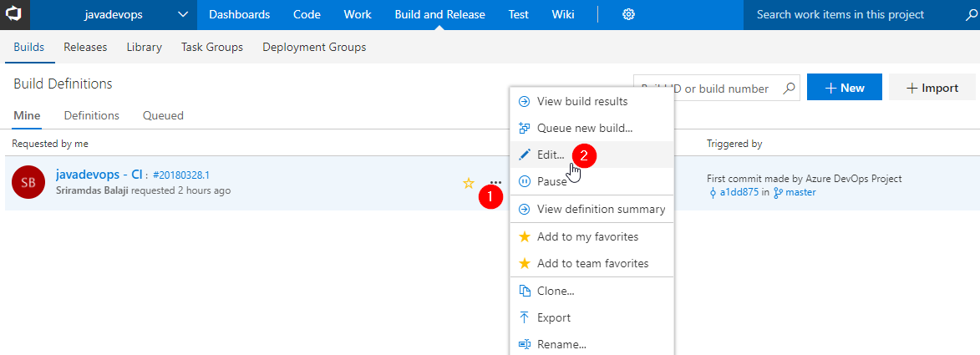Click the Queue new build icon in menu

tap(525, 128)
